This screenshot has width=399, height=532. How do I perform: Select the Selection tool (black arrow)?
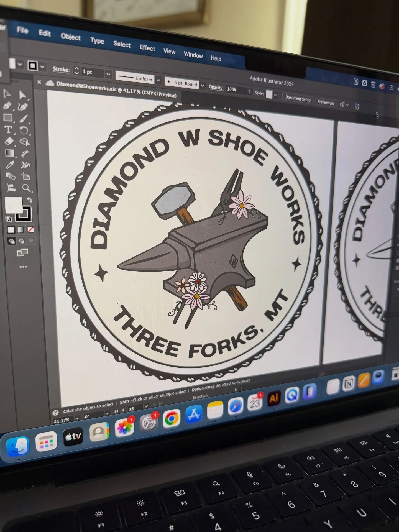click(7, 94)
